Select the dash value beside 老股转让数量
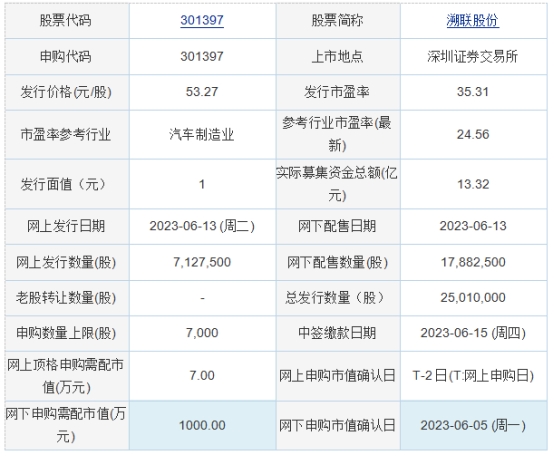This screenshot has height=456, width=554. click(x=202, y=298)
